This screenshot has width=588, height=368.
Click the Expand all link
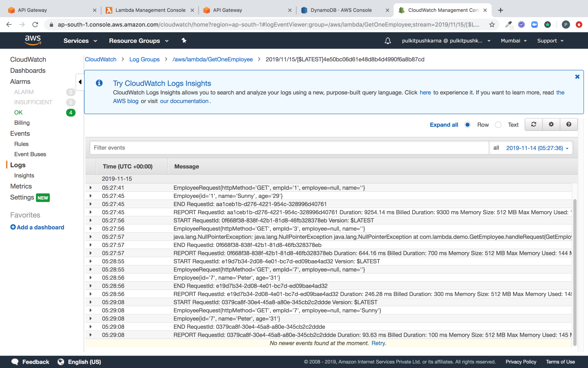tap(444, 125)
